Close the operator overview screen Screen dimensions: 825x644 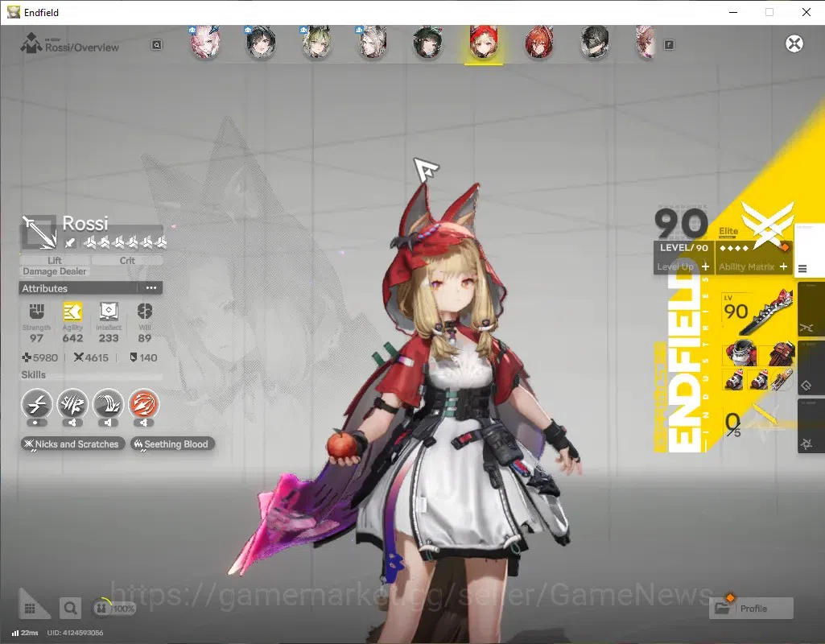[x=794, y=43]
